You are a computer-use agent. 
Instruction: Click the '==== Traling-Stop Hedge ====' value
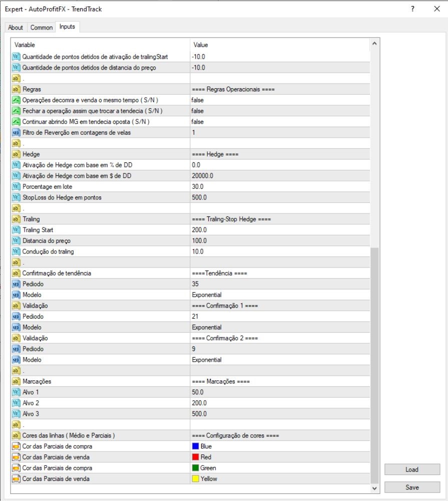pos(231,219)
